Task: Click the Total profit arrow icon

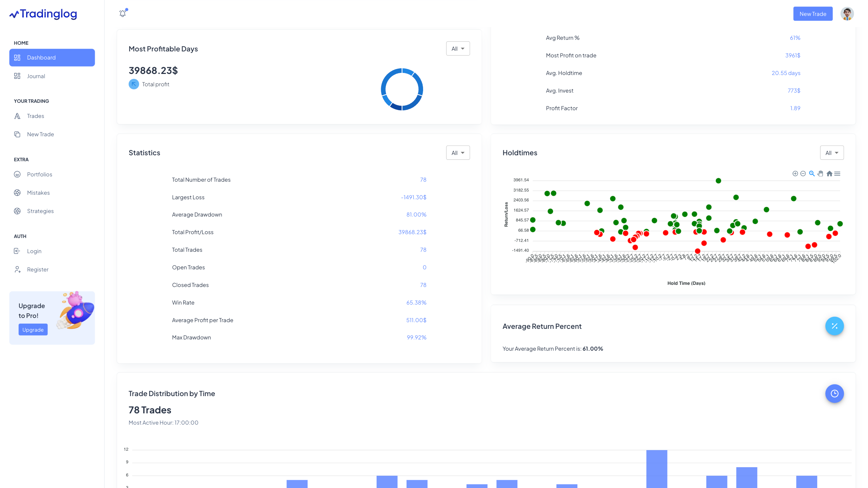Action: click(134, 84)
